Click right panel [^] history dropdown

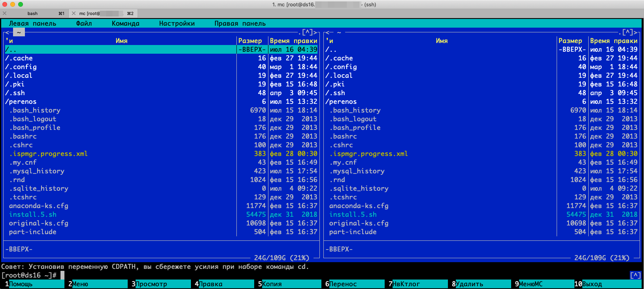click(x=627, y=32)
